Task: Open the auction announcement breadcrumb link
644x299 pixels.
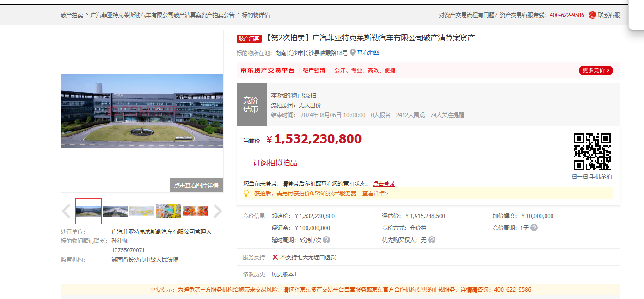Action: [x=162, y=15]
